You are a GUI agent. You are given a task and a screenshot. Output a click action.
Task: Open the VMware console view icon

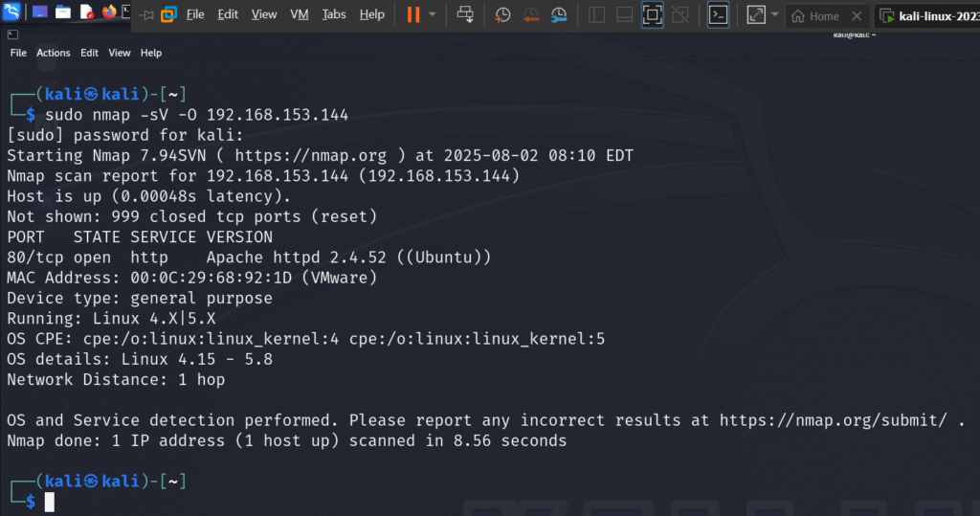(718, 15)
